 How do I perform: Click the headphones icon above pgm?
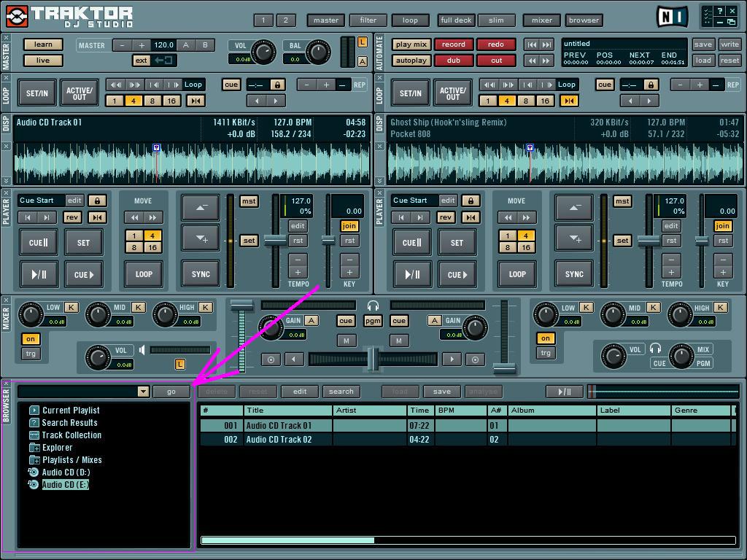click(x=373, y=306)
